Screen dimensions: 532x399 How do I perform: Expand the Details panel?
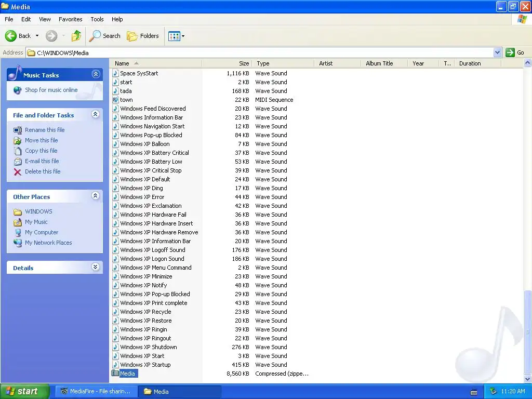pyautogui.click(x=96, y=267)
